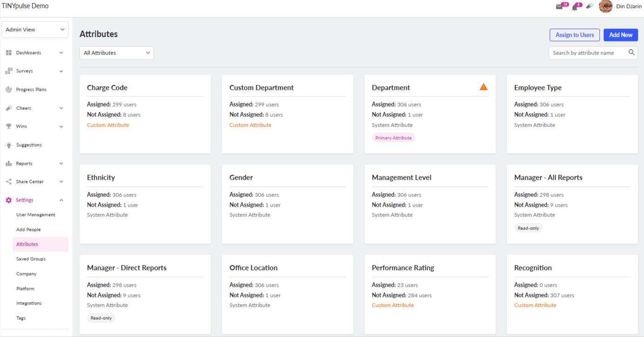The height and width of the screenshot is (337, 644).
Task: Click the Assign to Users button
Action: (x=575, y=35)
